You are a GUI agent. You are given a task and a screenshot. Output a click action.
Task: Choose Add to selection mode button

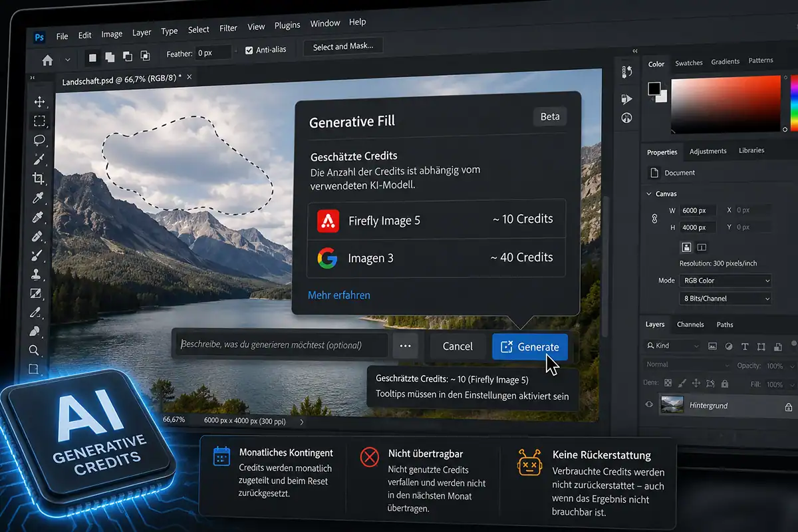[110, 57]
